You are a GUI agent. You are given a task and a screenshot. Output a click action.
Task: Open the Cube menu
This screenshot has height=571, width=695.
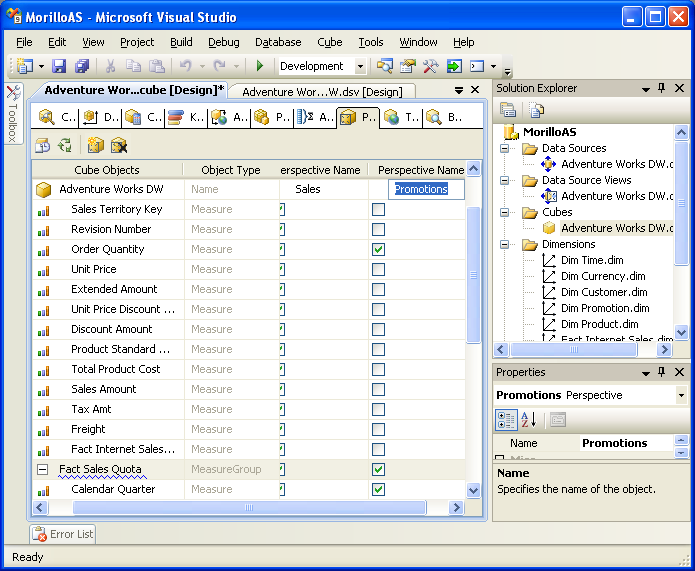tap(330, 42)
